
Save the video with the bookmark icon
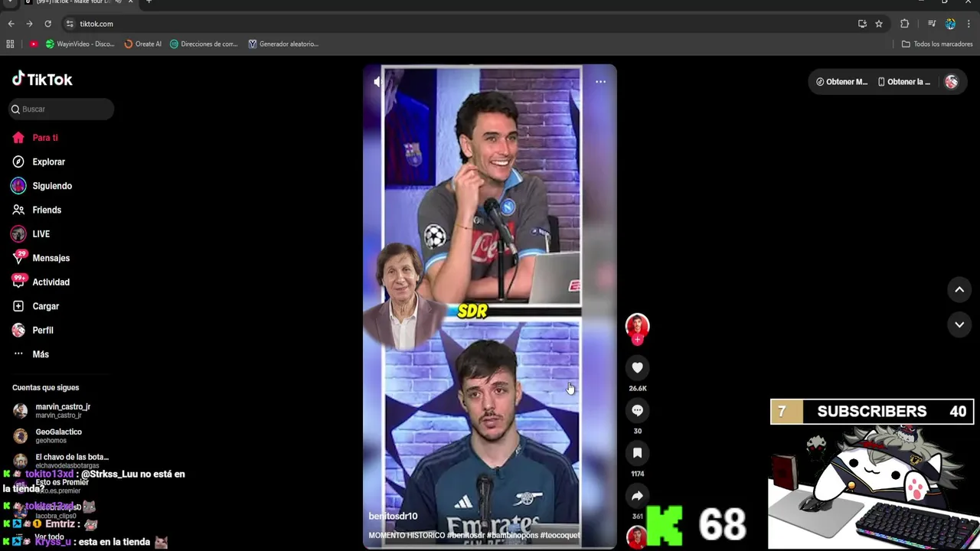tap(637, 453)
